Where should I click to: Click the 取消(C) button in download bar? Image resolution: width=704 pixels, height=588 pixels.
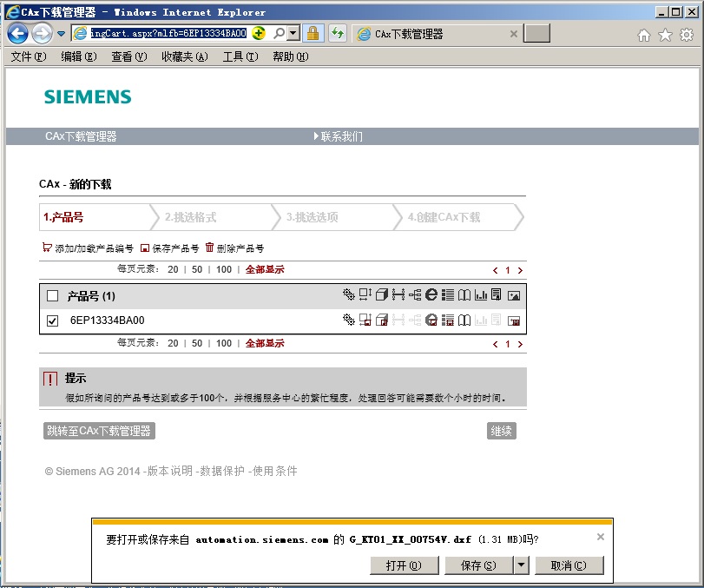[569, 565]
